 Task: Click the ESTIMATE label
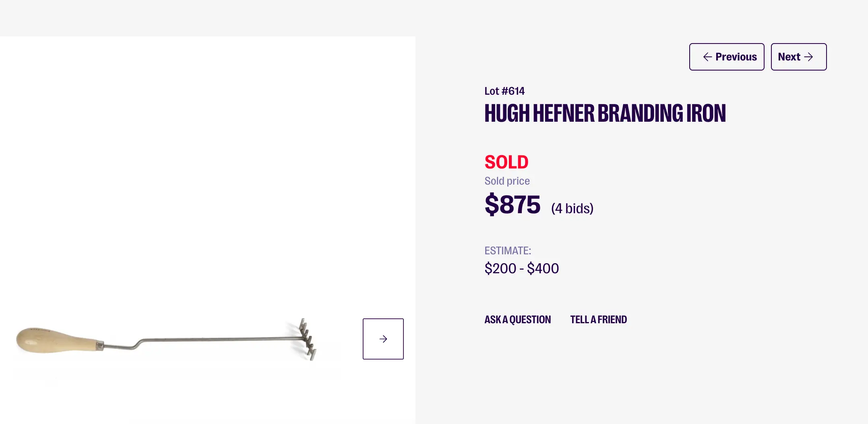[x=507, y=251]
